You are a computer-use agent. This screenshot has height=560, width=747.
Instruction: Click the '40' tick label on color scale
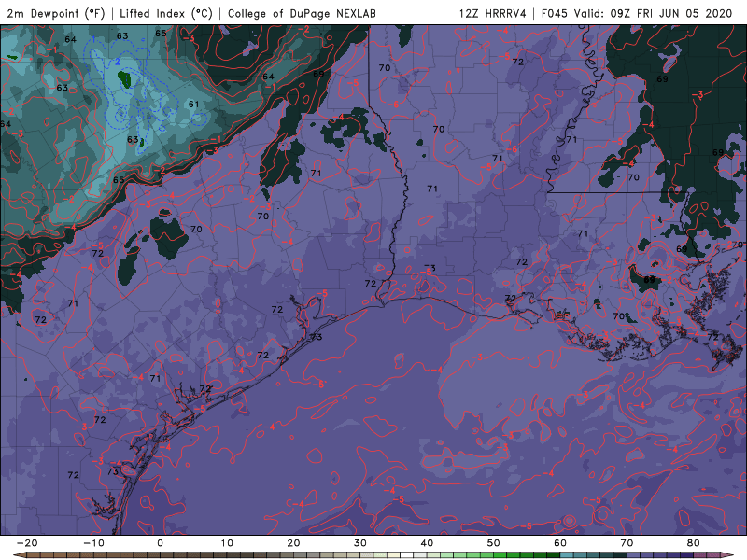pos(427,543)
